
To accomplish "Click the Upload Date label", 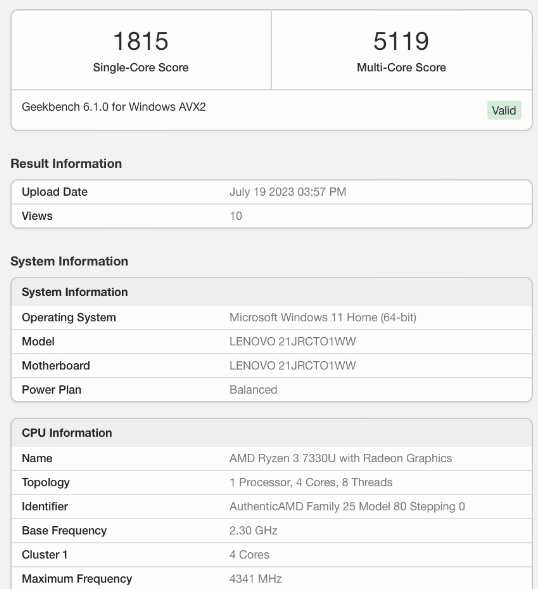I will click(x=54, y=192).
